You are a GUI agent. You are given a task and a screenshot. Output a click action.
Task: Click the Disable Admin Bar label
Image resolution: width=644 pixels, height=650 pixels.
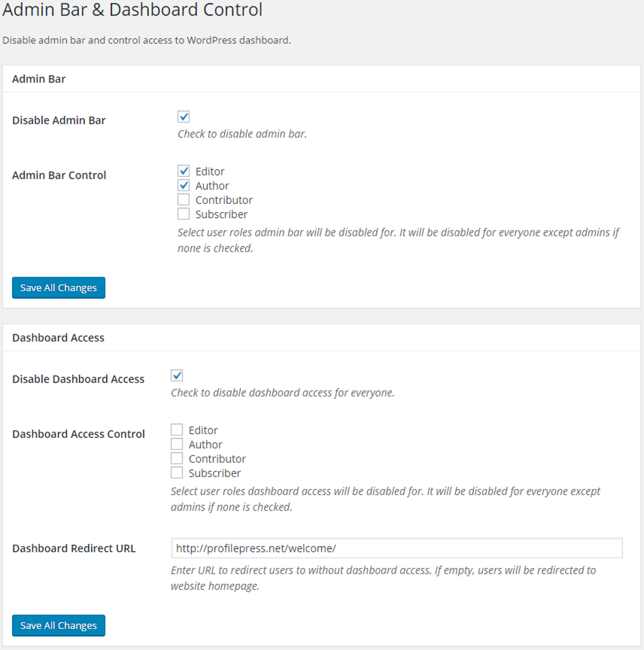pos(59,120)
